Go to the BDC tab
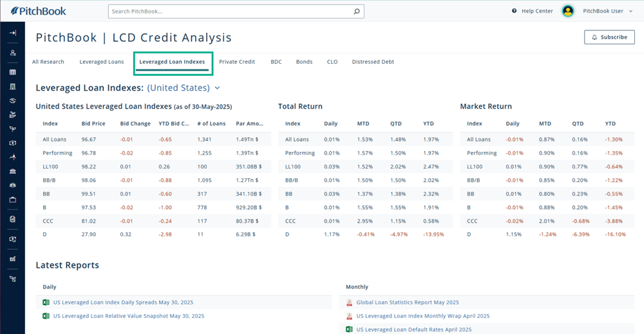This screenshot has height=334, width=644. [276, 62]
